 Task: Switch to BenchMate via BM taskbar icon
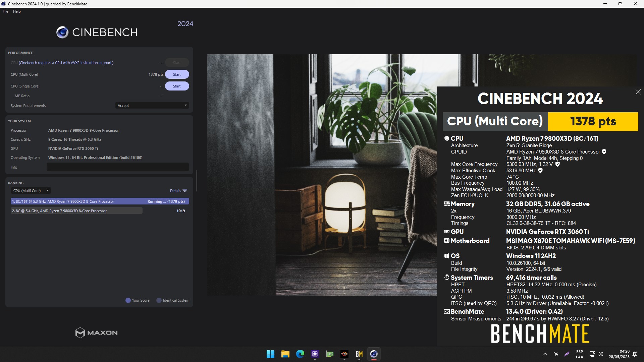[x=359, y=354]
